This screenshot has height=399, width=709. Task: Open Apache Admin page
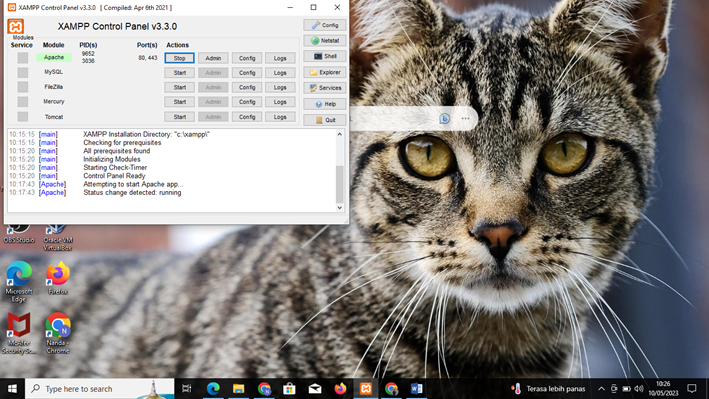(213, 58)
